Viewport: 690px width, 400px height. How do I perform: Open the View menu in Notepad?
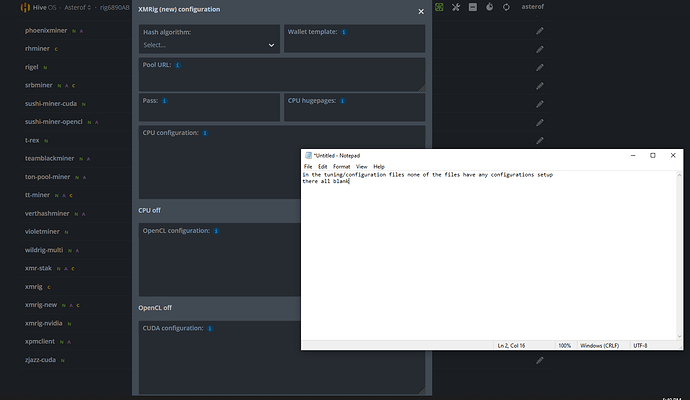tap(361, 166)
